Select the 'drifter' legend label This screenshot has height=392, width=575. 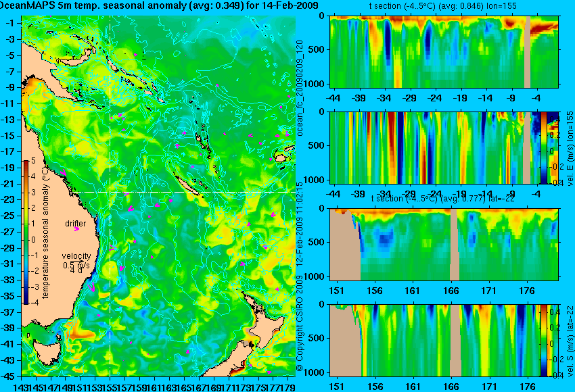click(x=76, y=223)
